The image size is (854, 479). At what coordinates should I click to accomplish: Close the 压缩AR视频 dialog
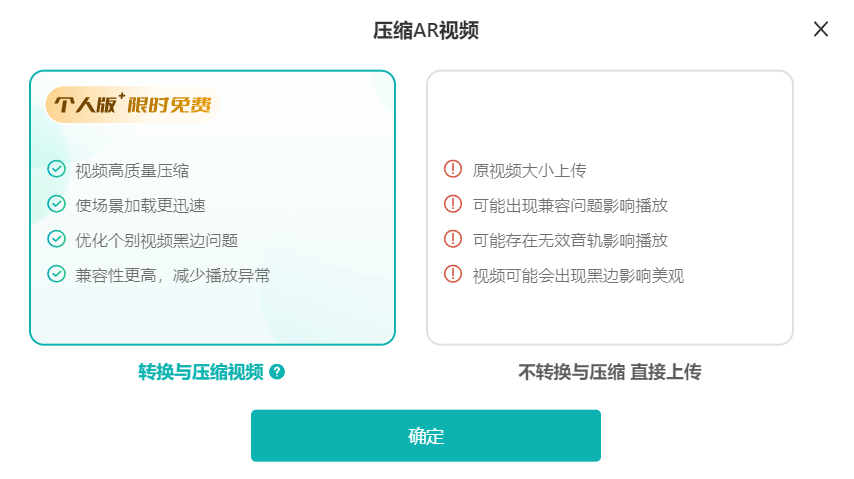pyautogui.click(x=821, y=29)
